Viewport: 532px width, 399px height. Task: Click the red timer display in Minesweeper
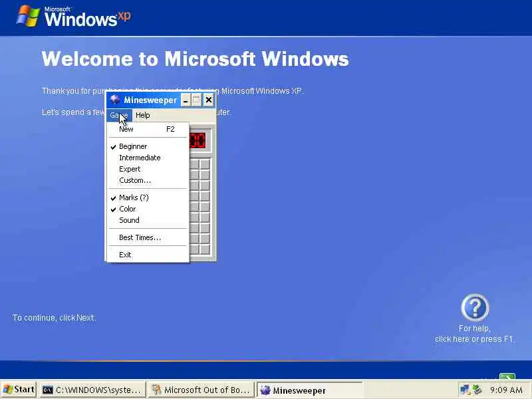point(198,140)
